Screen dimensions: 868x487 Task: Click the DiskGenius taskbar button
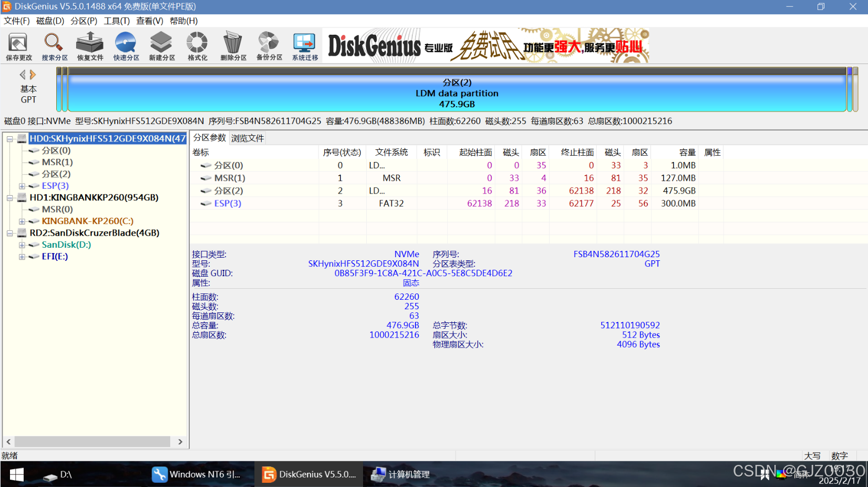[309, 475]
